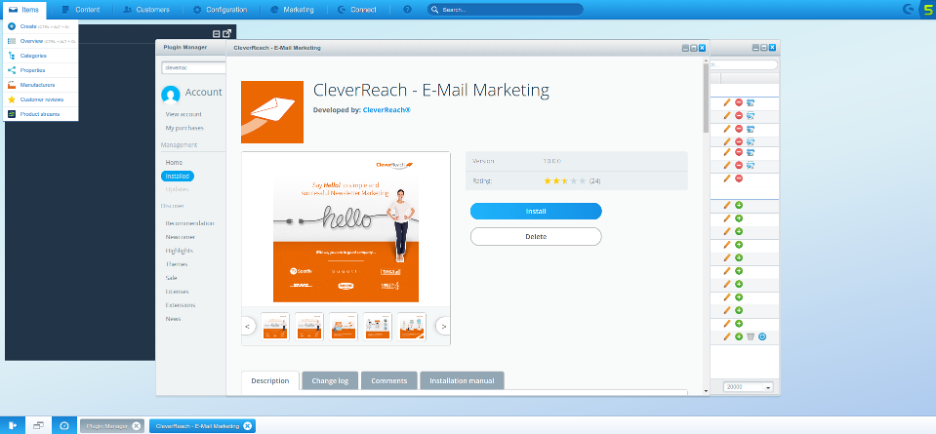Go to Home in Plugin Manager sidebar
The height and width of the screenshot is (434, 936).
174,162
